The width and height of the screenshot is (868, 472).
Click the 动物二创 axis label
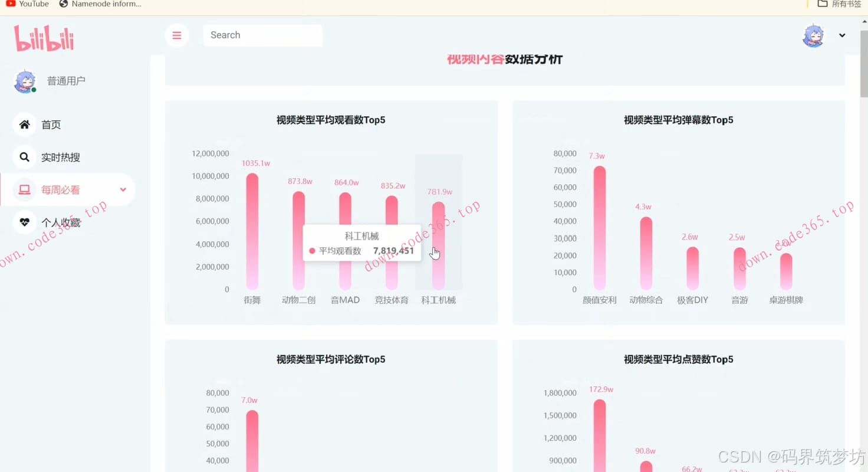pos(299,300)
